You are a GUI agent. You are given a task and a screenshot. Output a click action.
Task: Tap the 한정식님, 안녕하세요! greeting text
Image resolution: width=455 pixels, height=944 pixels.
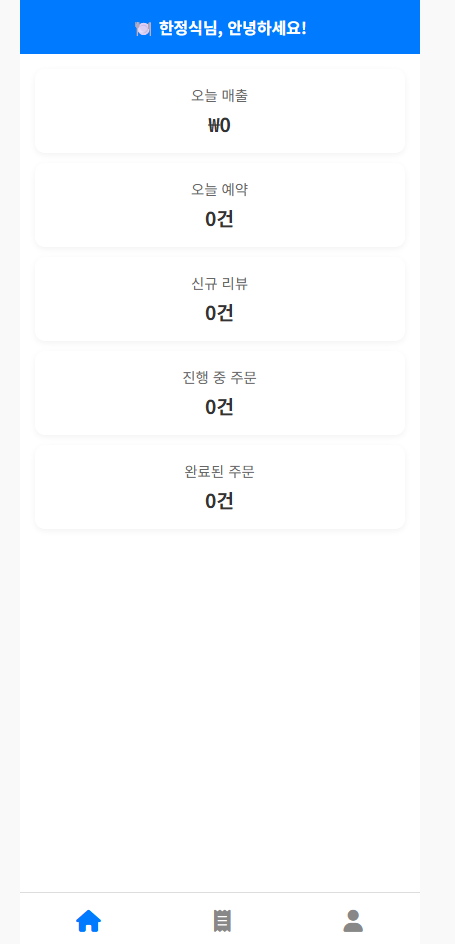tap(232, 28)
